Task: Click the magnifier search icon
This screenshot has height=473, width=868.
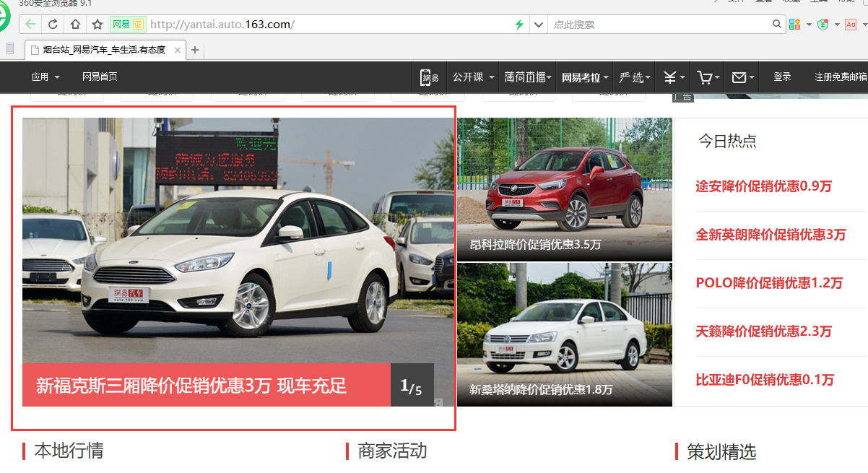Action: coord(778,25)
